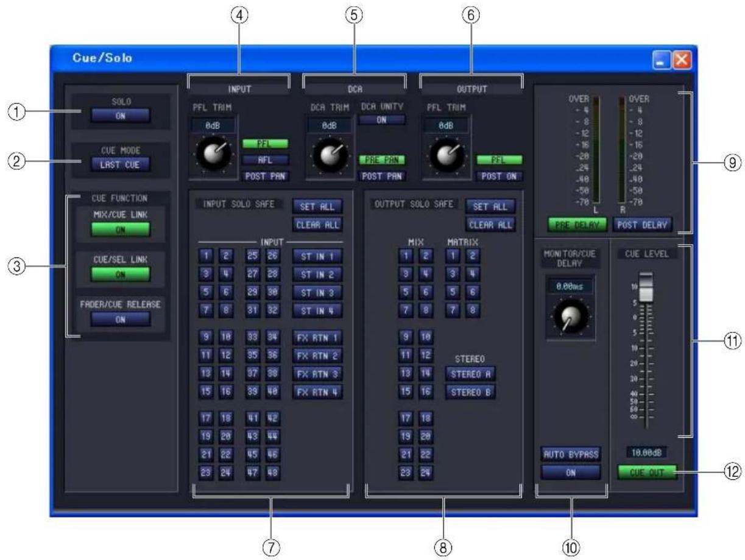Toggle STEREO B solo safe
The height and width of the screenshot is (560, 745).
470,391
